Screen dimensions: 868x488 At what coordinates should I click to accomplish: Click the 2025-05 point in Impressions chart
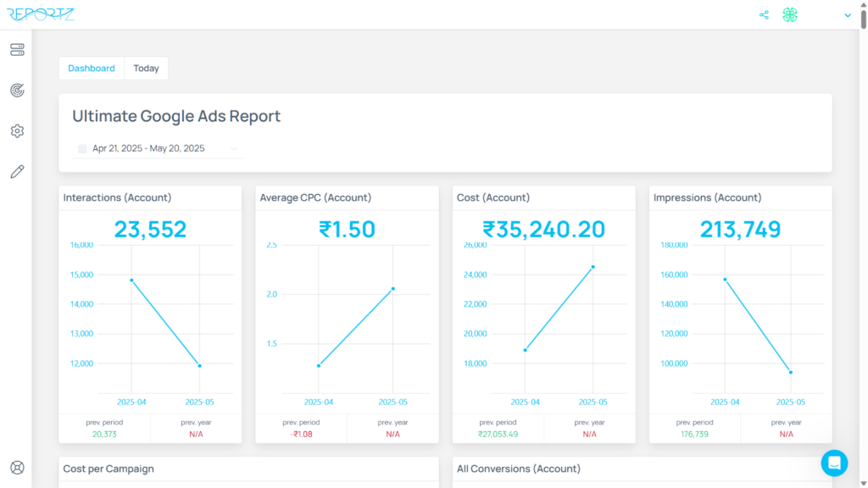pyautogui.click(x=791, y=373)
